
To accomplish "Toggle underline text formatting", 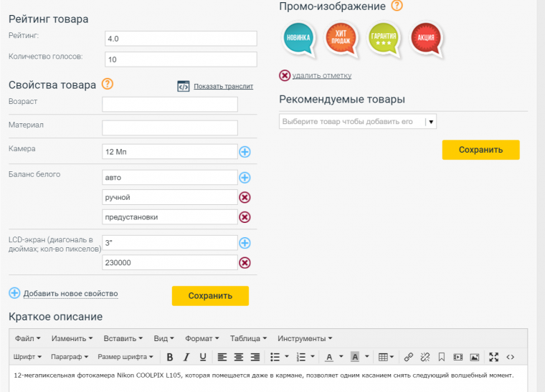I will click(x=203, y=357).
